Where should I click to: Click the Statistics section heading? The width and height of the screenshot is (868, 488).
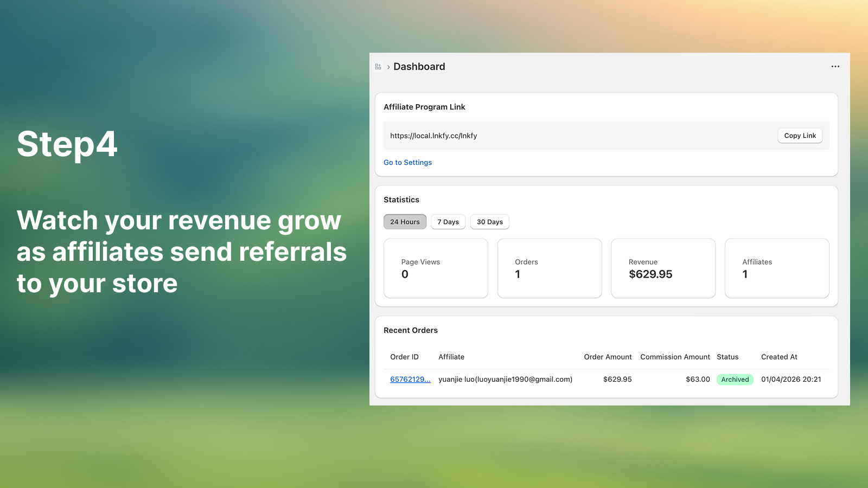point(401,200)
